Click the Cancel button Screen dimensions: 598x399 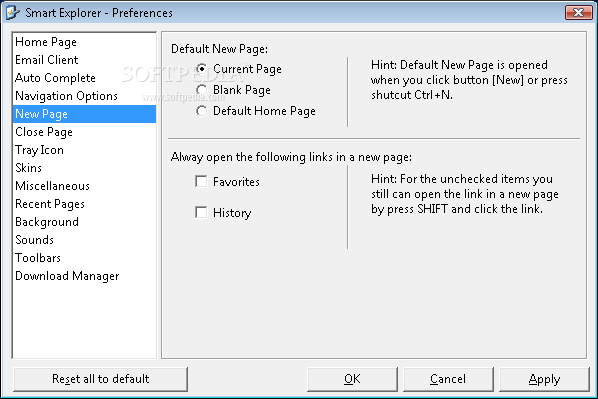pos(448,379)
